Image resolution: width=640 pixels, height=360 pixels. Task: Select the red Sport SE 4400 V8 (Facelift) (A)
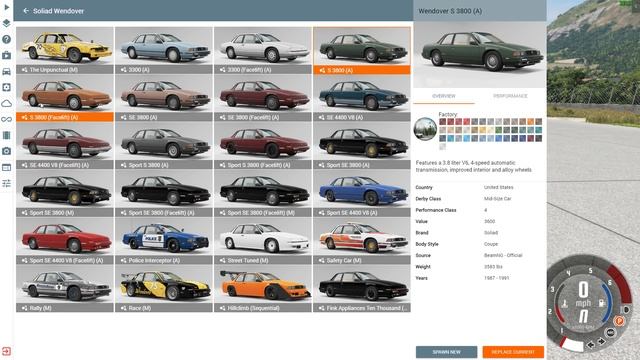click(x=65, y=241)
